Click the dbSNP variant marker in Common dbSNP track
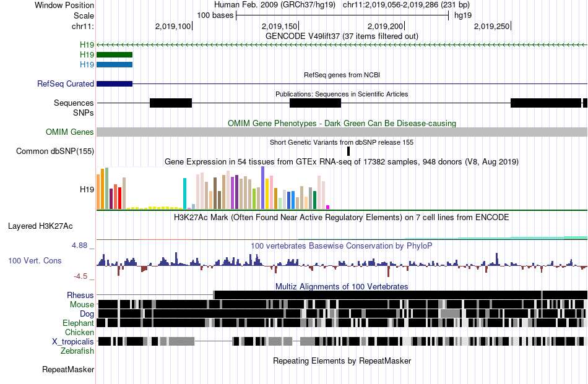The image size is (588, 384). coord(348,151)
